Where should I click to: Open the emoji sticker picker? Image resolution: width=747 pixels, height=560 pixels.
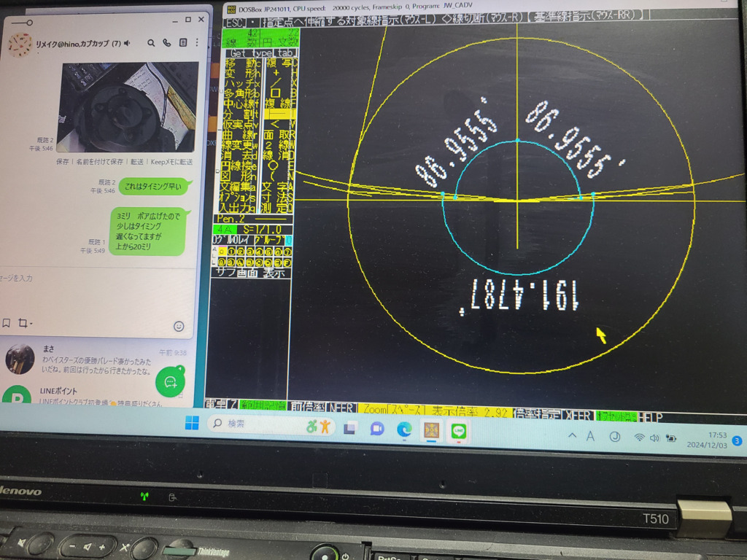coord(179,325)
